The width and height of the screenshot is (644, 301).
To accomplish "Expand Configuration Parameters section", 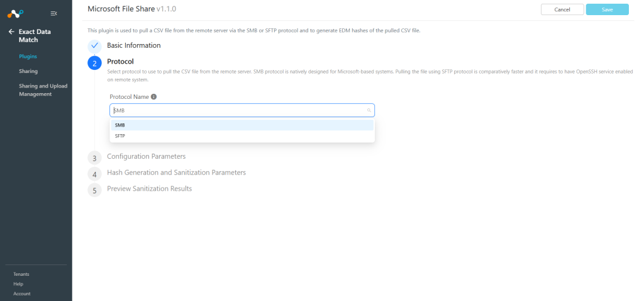I will tap(146, 156).
